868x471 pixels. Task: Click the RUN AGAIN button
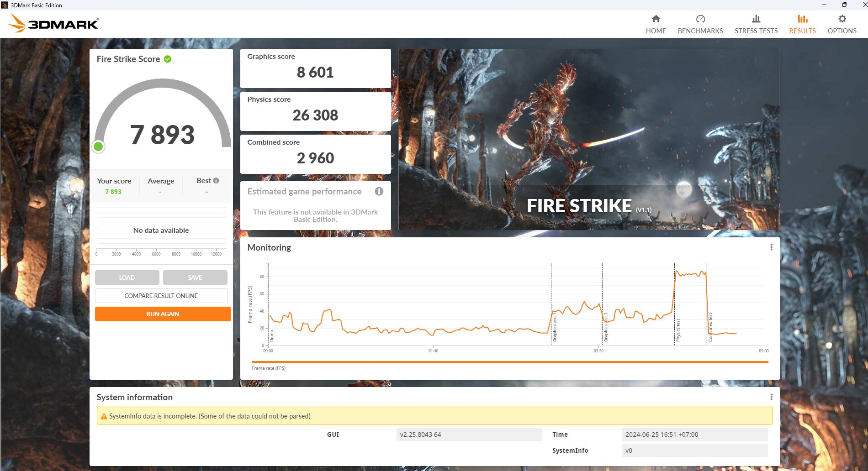[163, 314]
